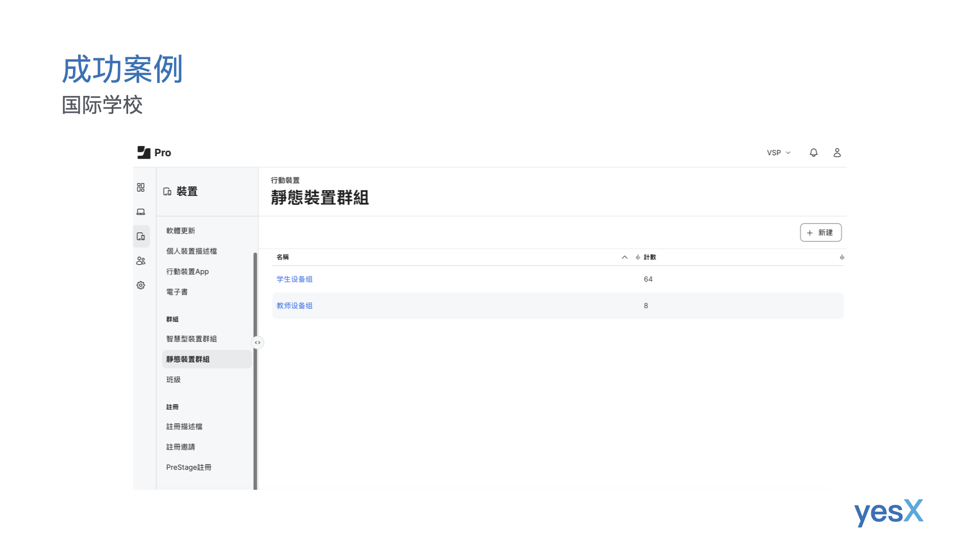Select 智慧型裝置群組 in the sidebar
The image size is (980, 551).
(191, 339)
